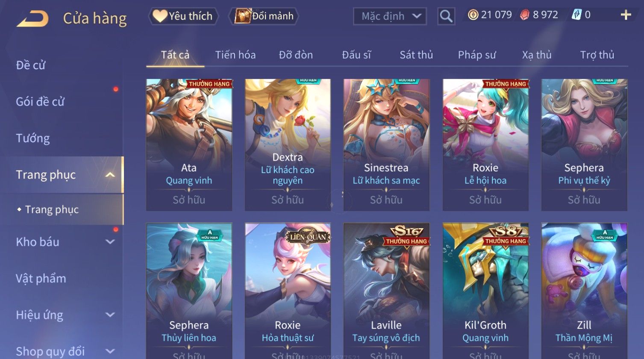Select the Laville Tay súng vô địch skin

click(386, 291)
